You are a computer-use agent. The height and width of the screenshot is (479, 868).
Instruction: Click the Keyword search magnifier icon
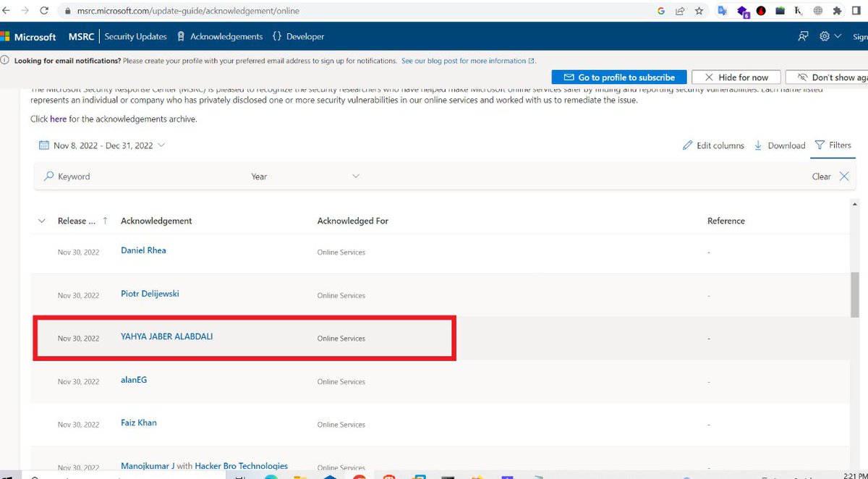pyautogui.click(x=49, y=177)
